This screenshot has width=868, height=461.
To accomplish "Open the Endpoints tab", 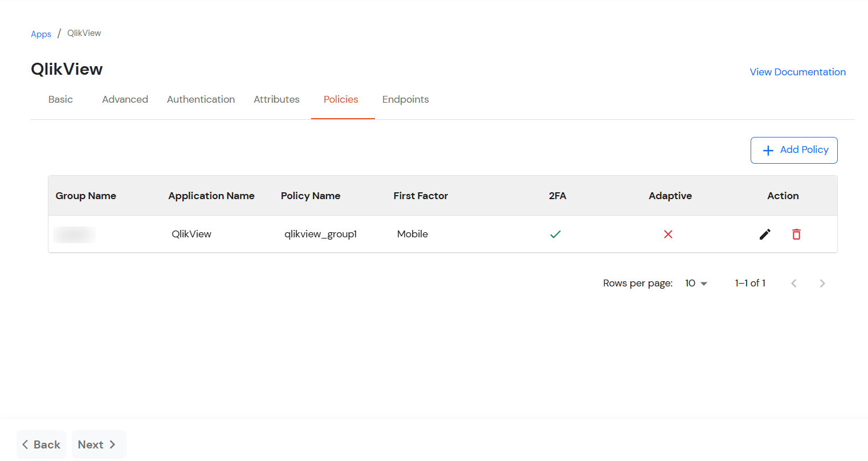I will point(405,99).
